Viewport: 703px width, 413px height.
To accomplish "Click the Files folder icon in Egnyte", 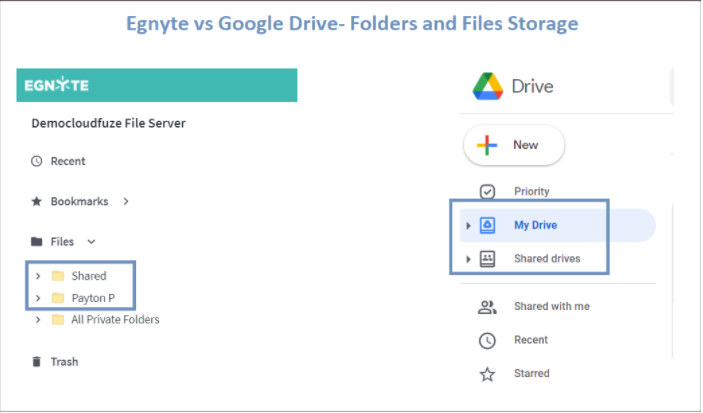I will point(37,242).
